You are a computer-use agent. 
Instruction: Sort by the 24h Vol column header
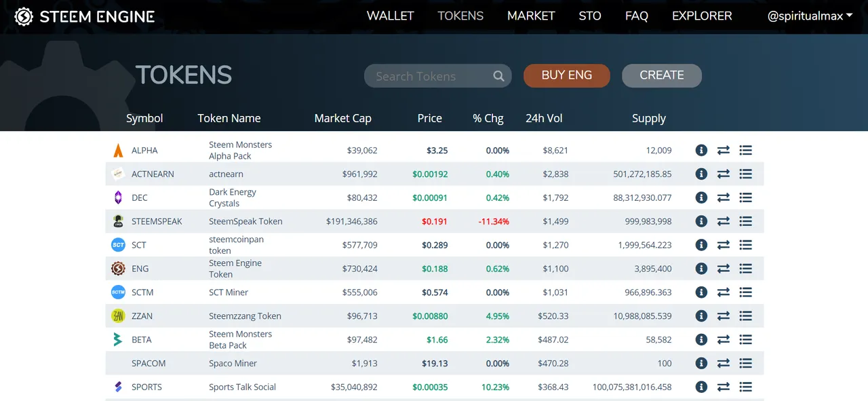coord(544,118)
